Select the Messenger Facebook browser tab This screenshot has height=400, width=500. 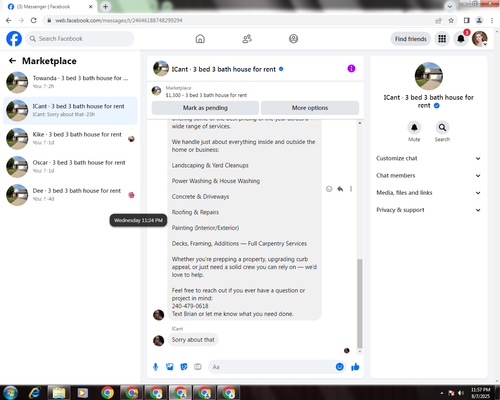[50, 7]
